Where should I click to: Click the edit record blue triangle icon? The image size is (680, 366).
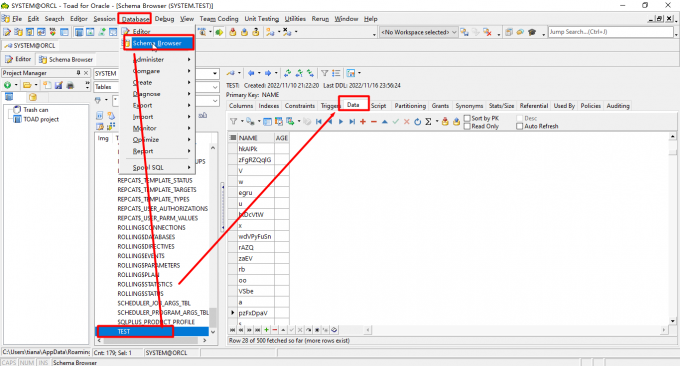[x=384, y=122]
